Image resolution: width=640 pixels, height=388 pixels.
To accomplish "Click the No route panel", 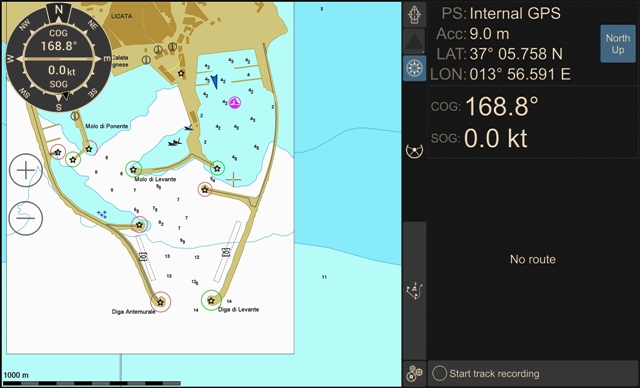I will point(533,259).
